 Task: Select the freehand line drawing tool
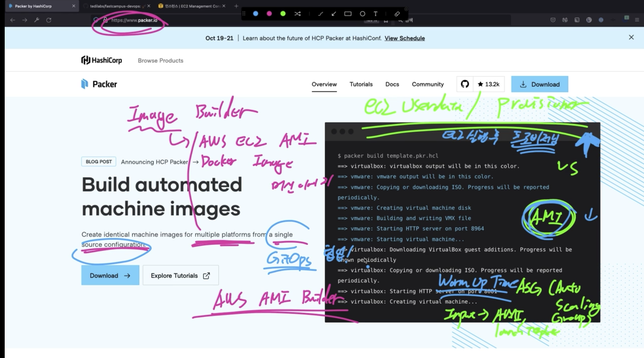321,14
